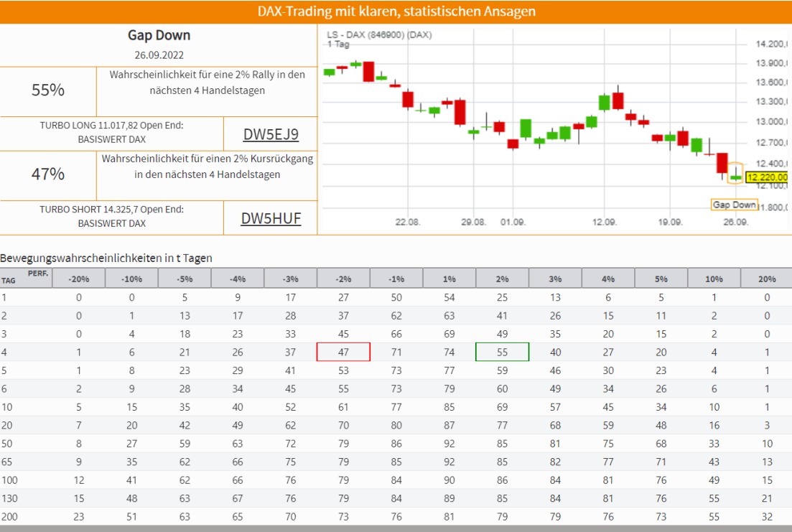This screenshot has width=792, height=532.
Task: Click row label 10 in TAG column
Action: (x=7, y=407)
